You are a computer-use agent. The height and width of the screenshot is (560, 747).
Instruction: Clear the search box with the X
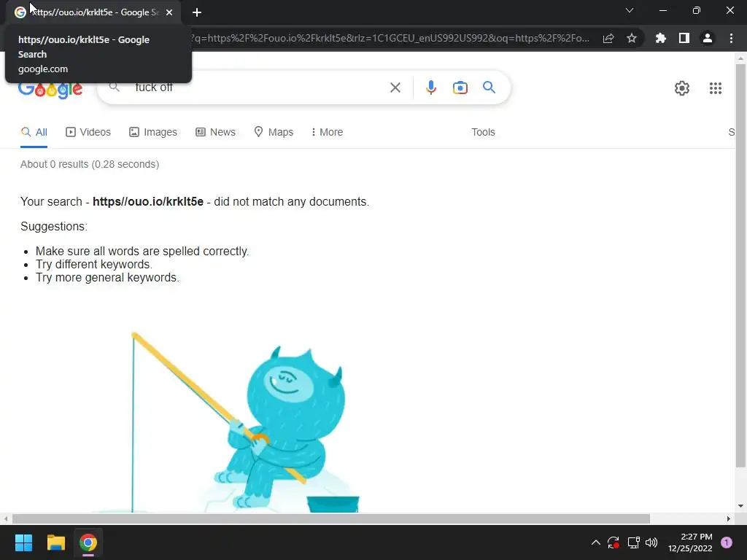pyautogui.click(x=395, y=87)
